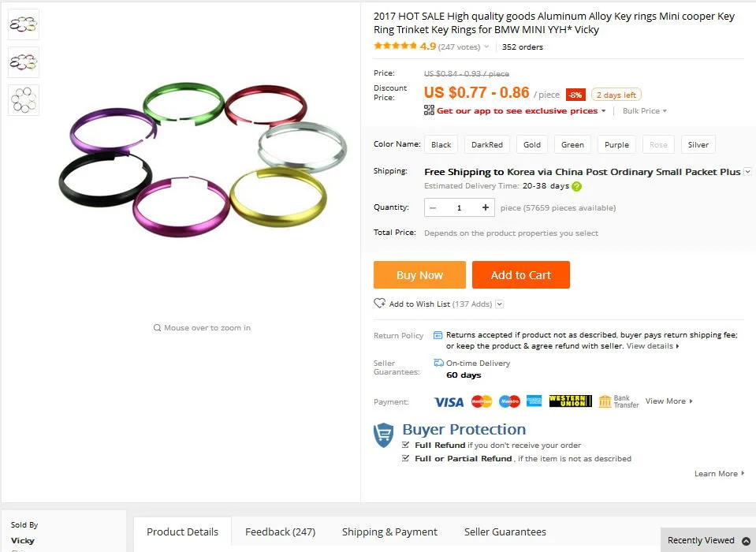The image size is (756, 552).
Task: Select the first product thumbnail image
Action: click(x=24, y=24)
